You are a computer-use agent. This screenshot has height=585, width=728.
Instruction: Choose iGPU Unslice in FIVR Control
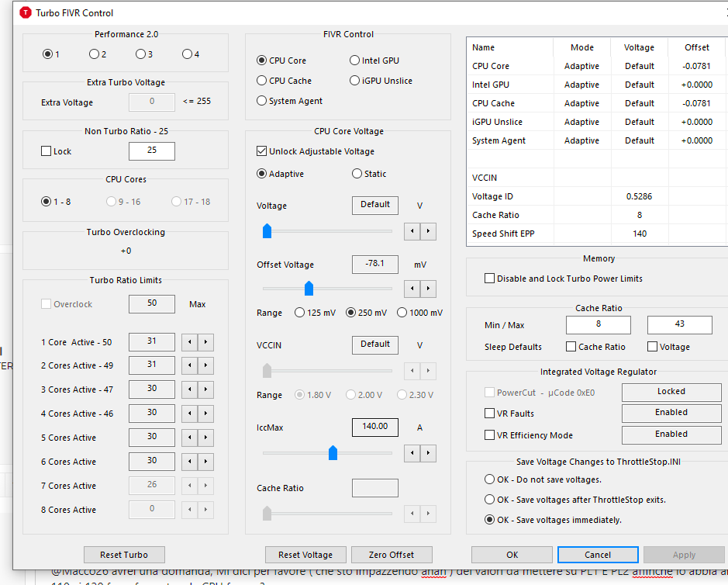[354, 81]
